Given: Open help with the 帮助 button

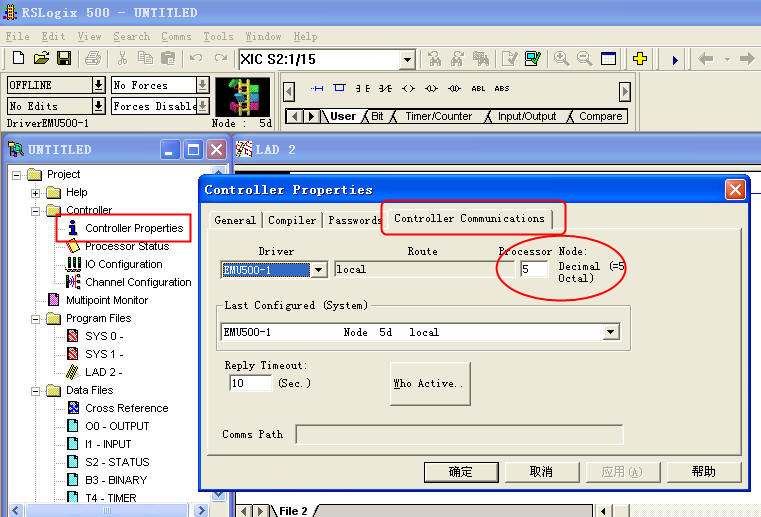Looking at the screenshot, I should pyautogui.click(x=704, y=472).
